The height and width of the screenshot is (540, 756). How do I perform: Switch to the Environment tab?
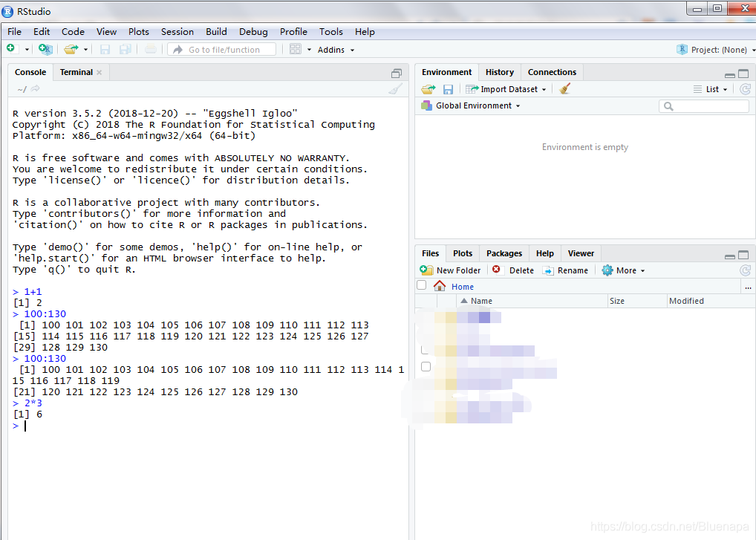coord(446,72)
